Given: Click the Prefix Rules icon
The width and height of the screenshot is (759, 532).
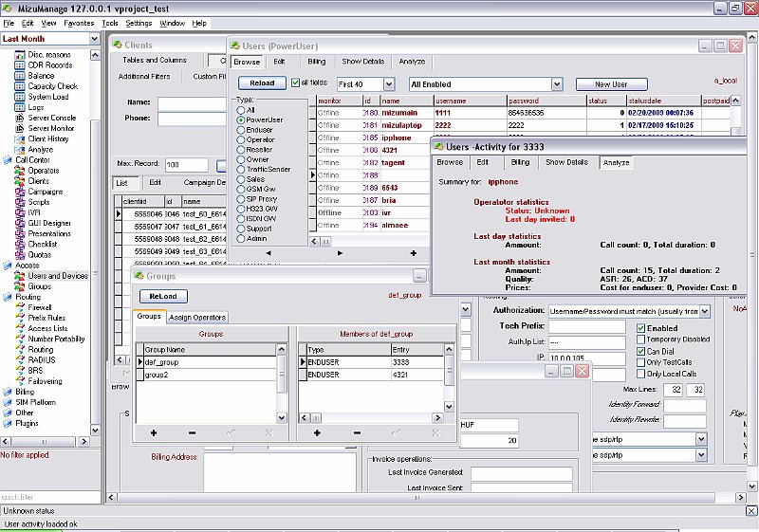Looking at the screenshot, I should [19, 319].
